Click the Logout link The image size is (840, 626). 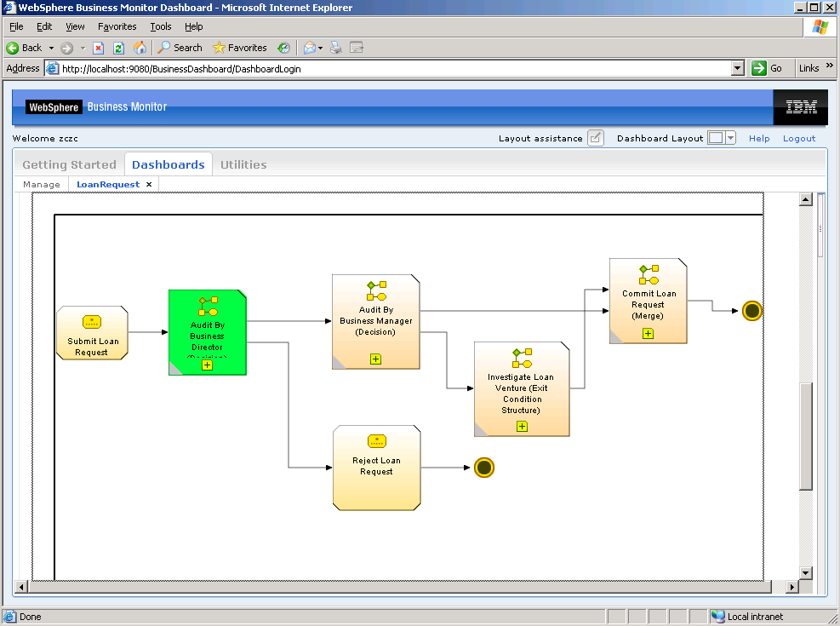click(799, 138)
